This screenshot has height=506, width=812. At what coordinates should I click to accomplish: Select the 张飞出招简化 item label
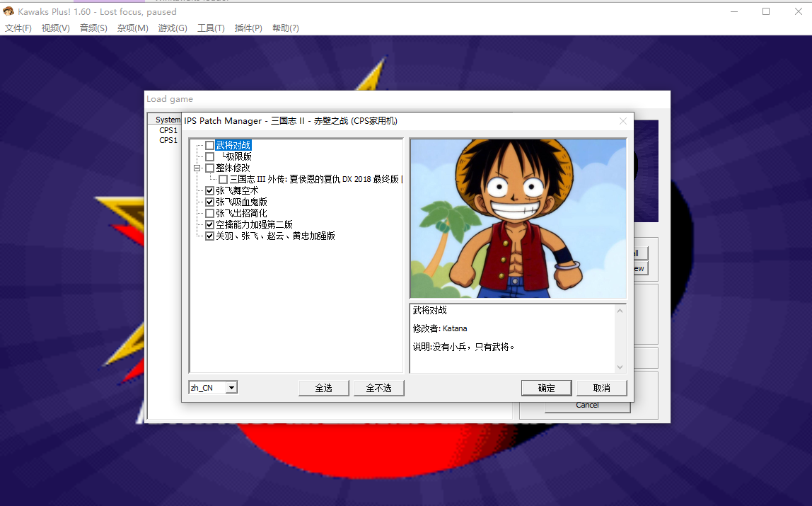click(x=241, y=214)
